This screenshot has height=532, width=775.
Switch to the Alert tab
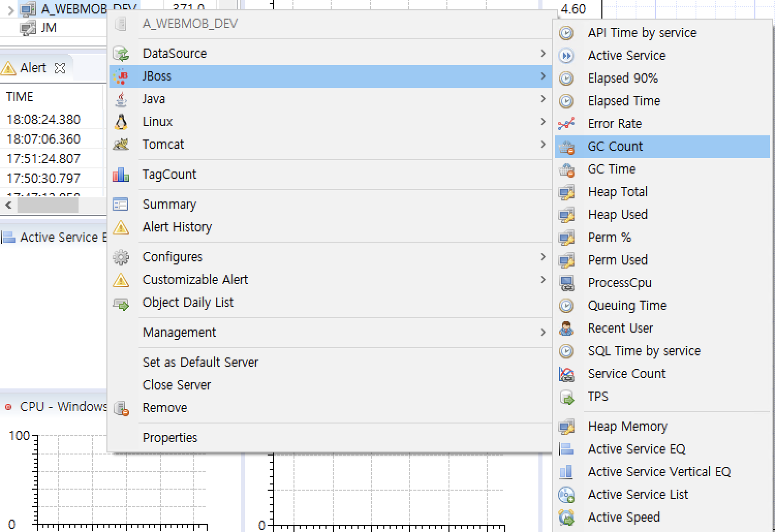click(x=33, y=68)
